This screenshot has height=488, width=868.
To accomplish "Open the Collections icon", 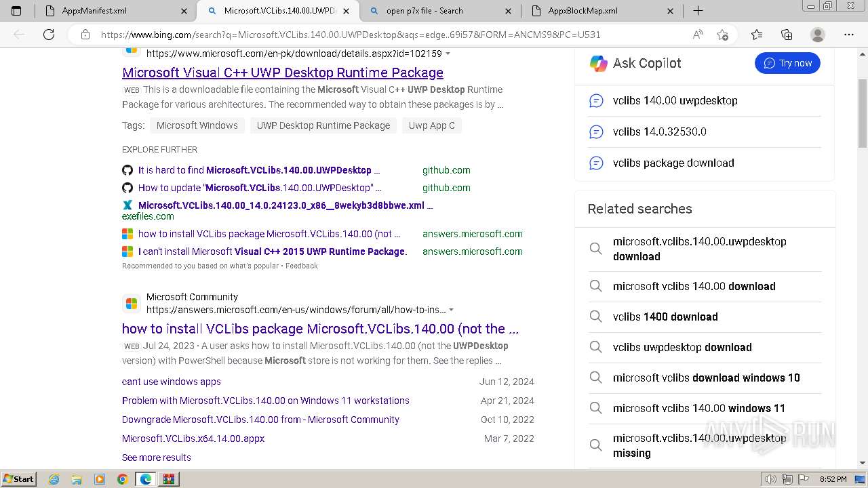I will pyautogui.click(x=787, y=35).
